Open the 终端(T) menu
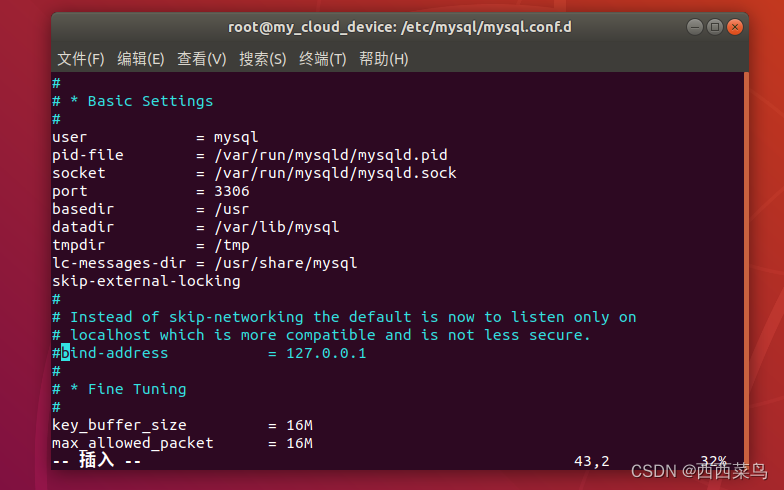Image resolution: width=784 pixels, height=490 pixels. pos(322,59)
